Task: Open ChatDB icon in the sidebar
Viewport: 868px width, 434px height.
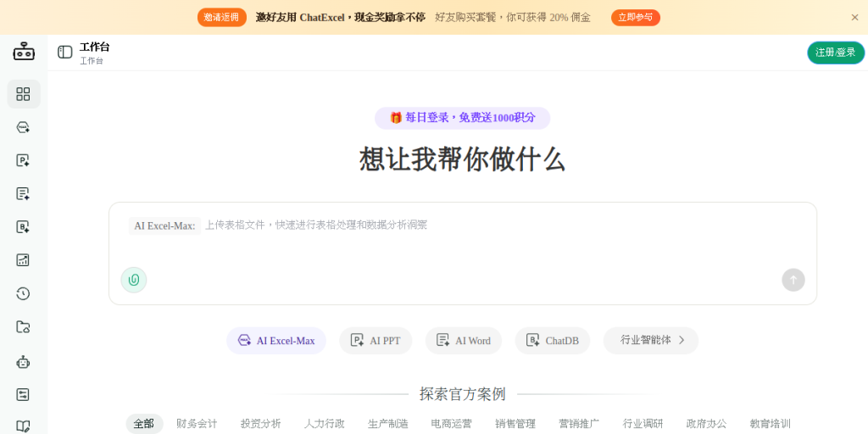Action: click(23, 227)
